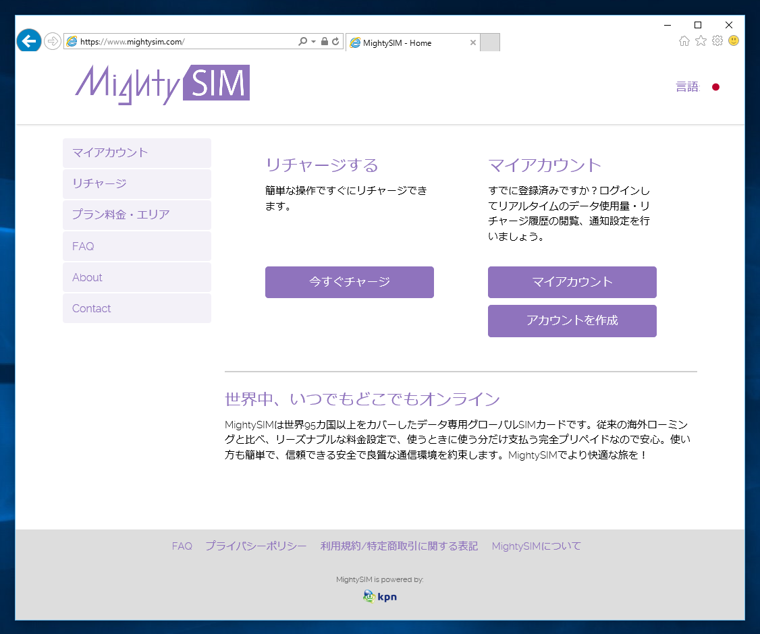Open プラン料金・エリア sidebar item
The image size is (760, 634).
pyautogui.click(x=137, y=215)
